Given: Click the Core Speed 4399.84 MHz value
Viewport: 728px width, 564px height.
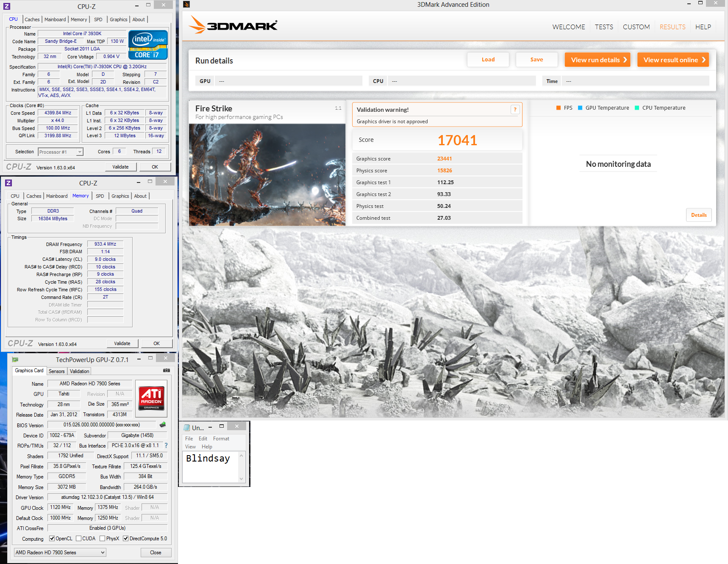Looking at the screenshot, I should point(58,113).
